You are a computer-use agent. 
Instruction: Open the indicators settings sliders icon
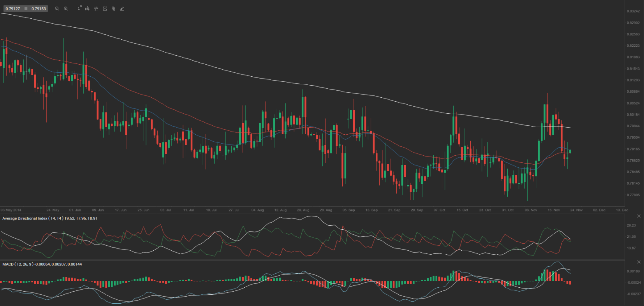click(96, 9)
